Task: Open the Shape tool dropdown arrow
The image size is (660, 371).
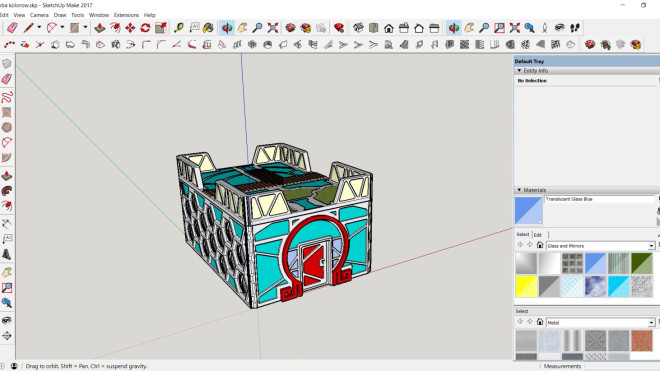Action: click(x=85, y=27)
